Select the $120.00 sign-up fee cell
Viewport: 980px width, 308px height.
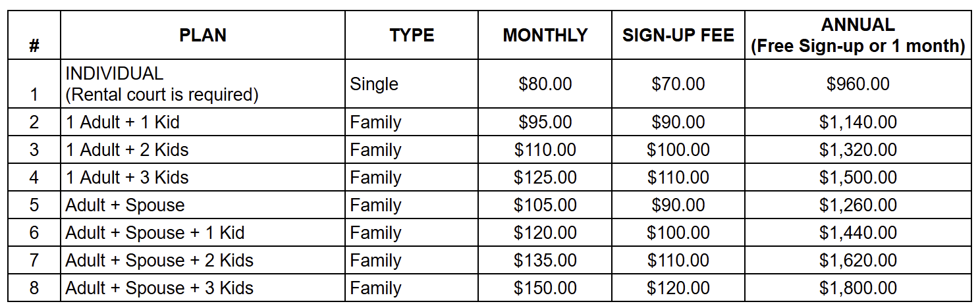[x=678, y=288]
